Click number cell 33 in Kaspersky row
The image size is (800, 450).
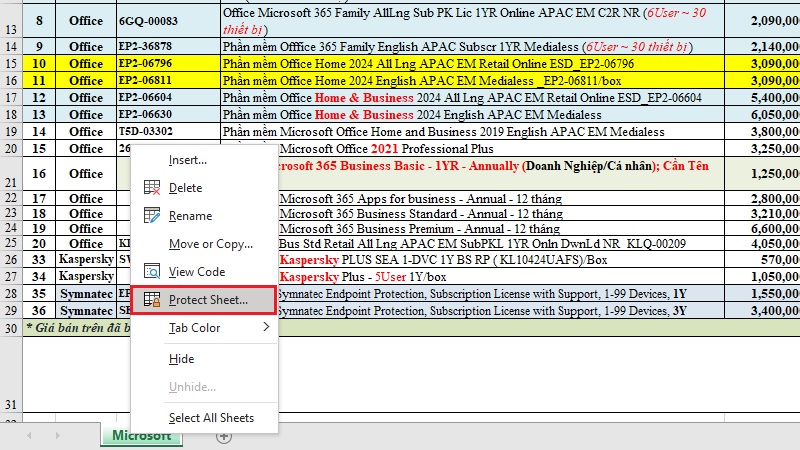(39, 260)
